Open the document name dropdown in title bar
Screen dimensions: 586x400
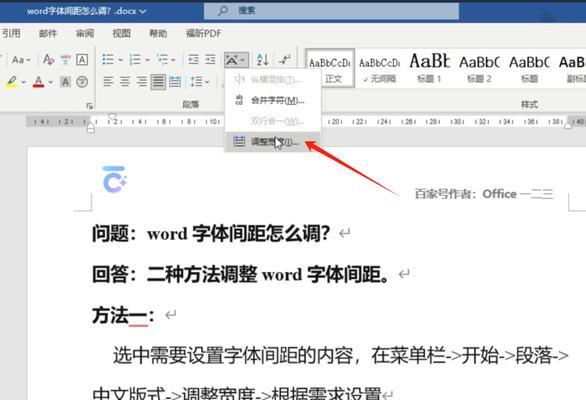tap(143, 12)
